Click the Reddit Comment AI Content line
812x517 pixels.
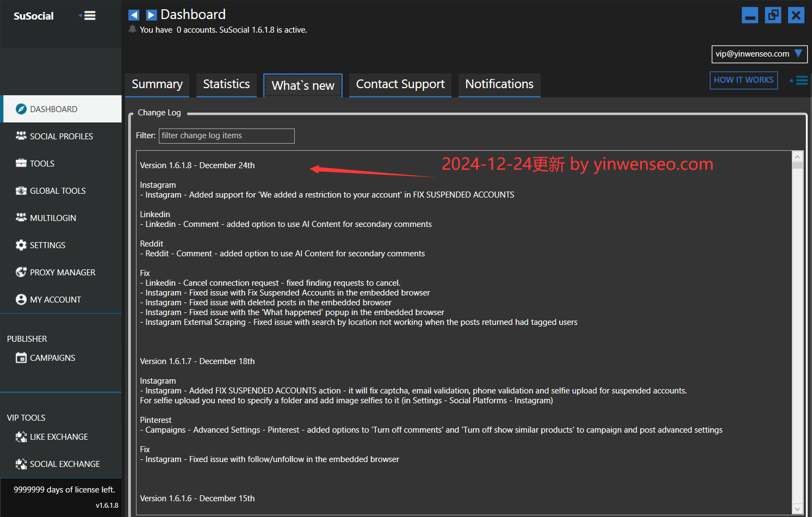pos(282,254)
